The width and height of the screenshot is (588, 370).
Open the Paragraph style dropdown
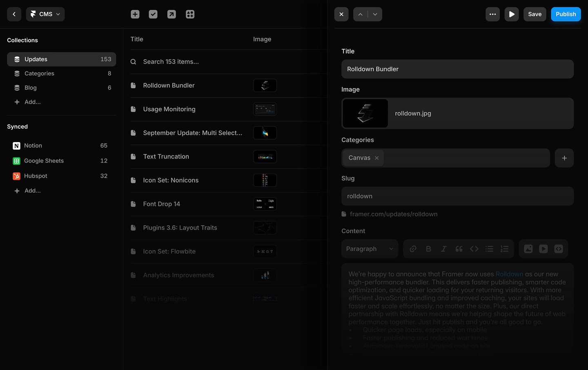[x=370, y=249]
